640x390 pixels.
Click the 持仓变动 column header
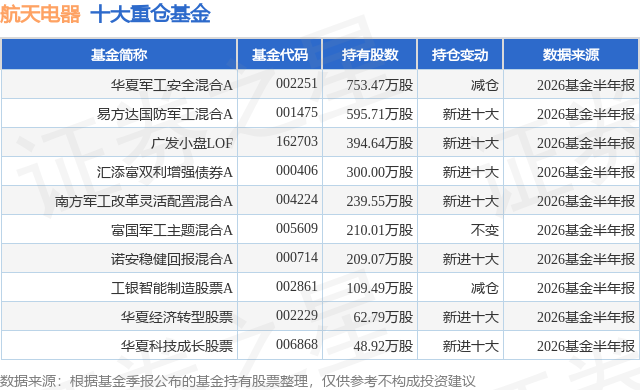(x=460, y=55)
